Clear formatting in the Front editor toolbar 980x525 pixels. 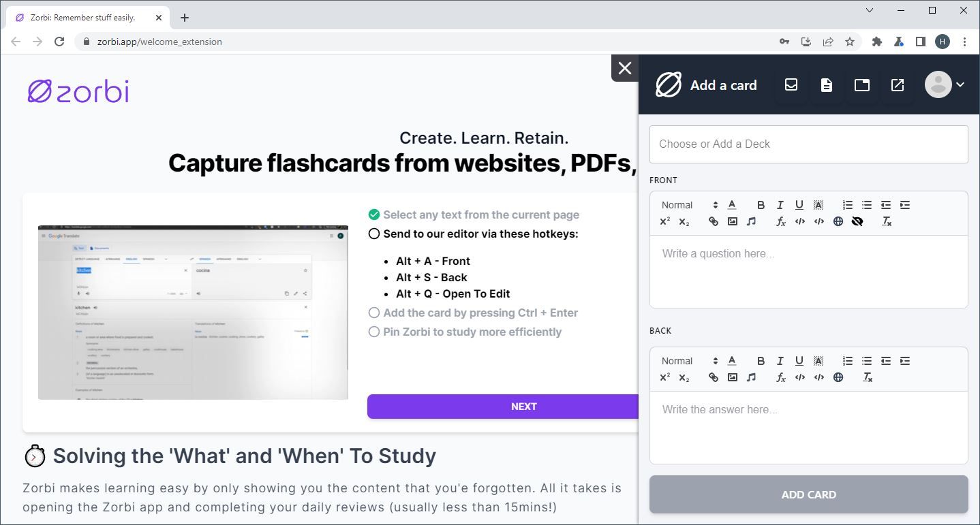click(887, 221)
